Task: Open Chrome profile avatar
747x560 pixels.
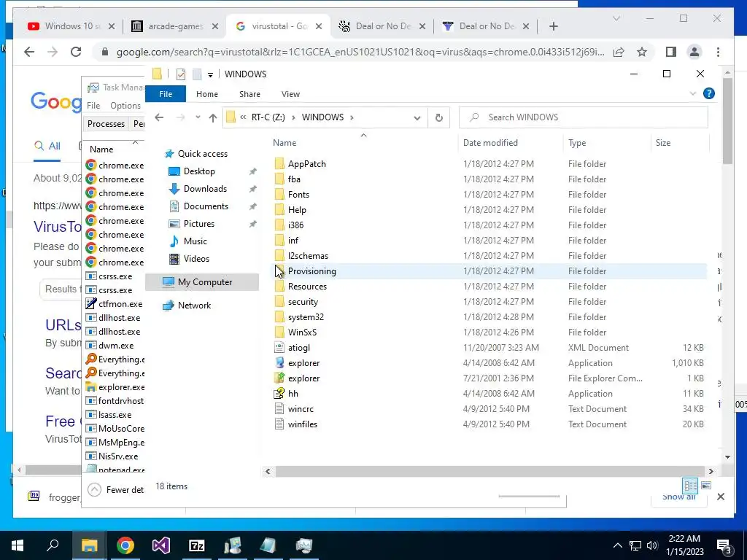Action: [x=694, y=52]
